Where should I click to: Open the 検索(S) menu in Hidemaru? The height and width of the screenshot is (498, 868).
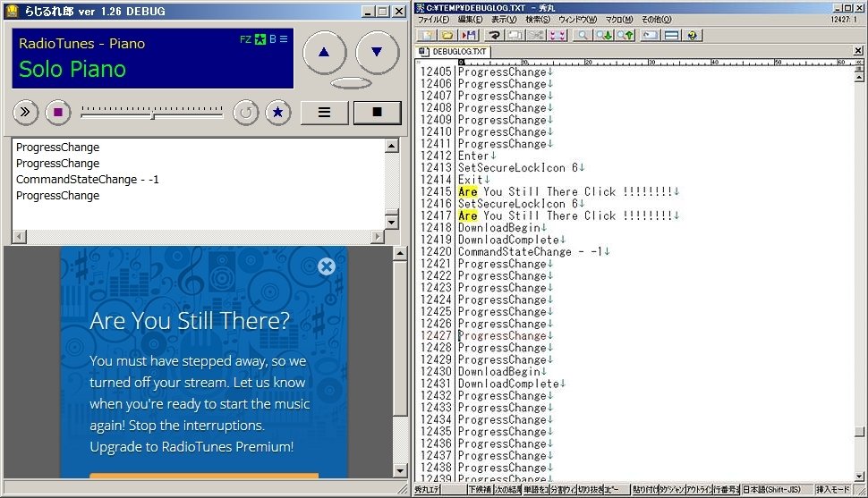(538, 20)
